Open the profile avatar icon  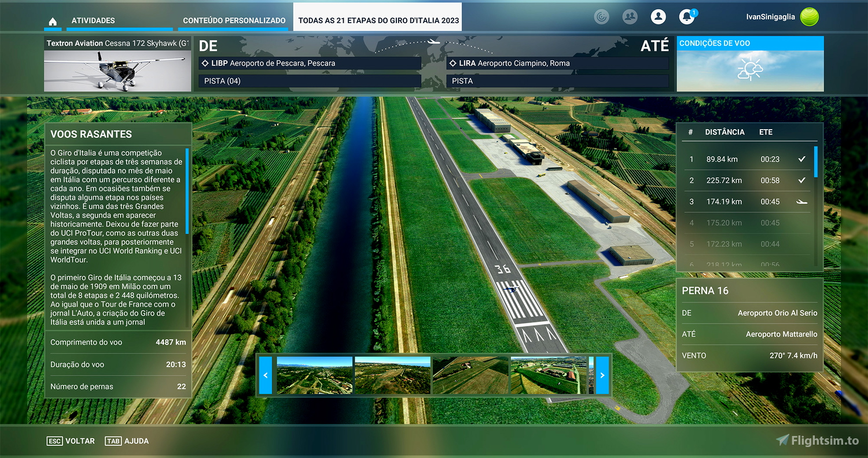tap(658, 17)
